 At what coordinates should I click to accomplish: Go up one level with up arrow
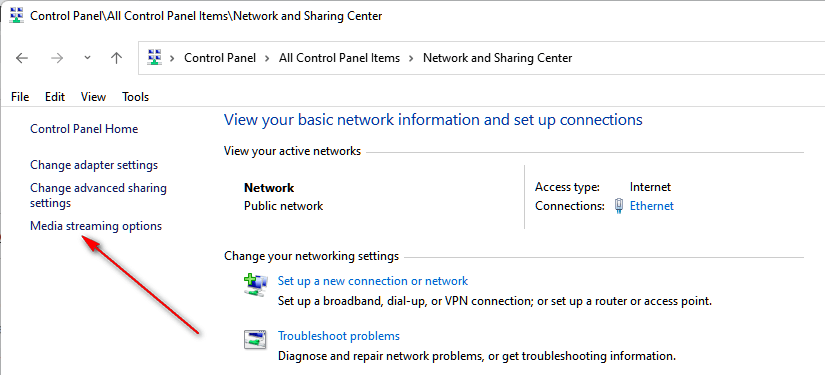[117, 58]
